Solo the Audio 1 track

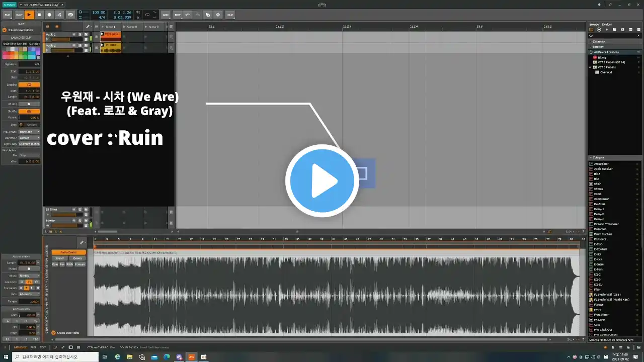click(x=80, y=34)
